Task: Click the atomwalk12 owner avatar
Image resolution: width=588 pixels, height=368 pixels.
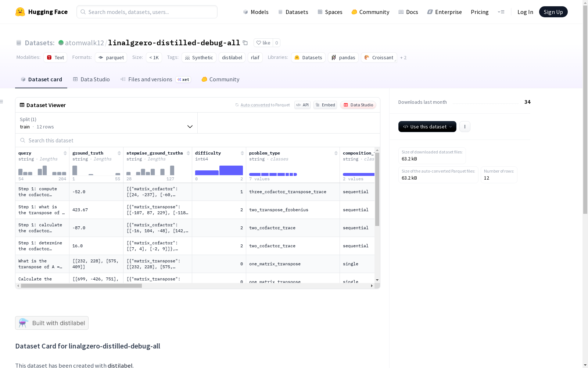Action: tap(61, 43)
